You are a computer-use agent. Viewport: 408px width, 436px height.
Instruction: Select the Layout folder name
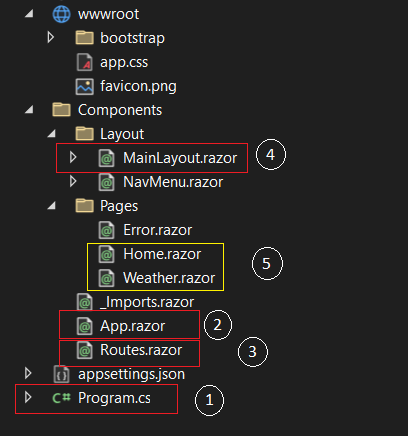122,134
